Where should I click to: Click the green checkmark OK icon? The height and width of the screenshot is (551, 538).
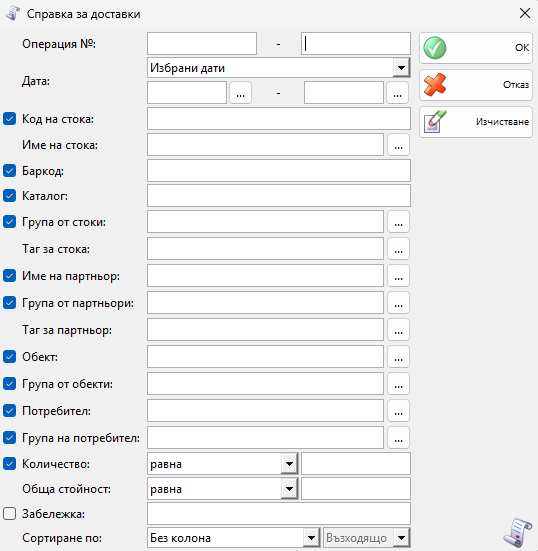(x=435, y=48)
